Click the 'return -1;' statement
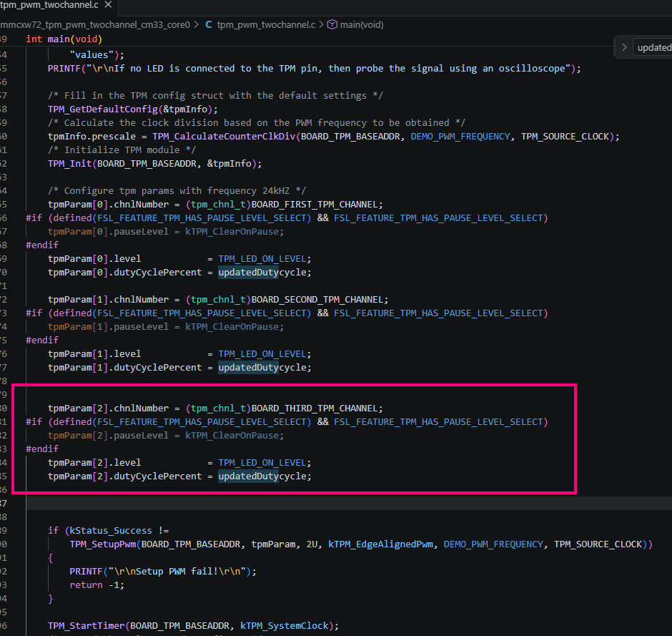672x636 pixels. click(97, 585)
